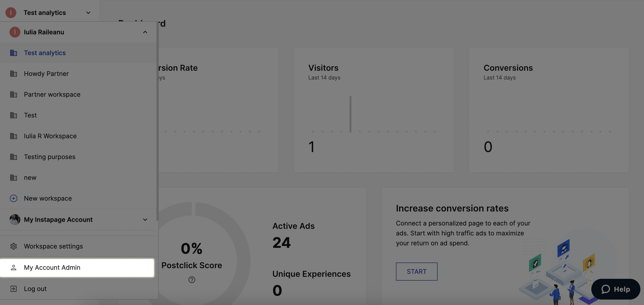This screenshot has width=644, height=305.
Task: Click the building icon beside Iulia R Workspace
Action: (x=14, y=136)
